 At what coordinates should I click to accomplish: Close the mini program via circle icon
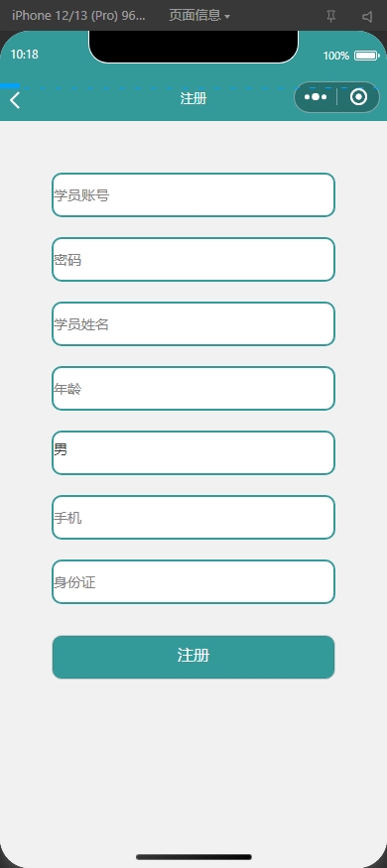pyautogui.click(x=359, y=97)
